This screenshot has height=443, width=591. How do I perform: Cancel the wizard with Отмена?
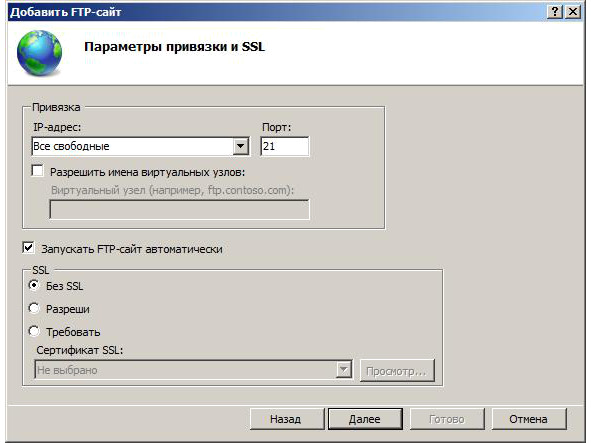(529, 419)
